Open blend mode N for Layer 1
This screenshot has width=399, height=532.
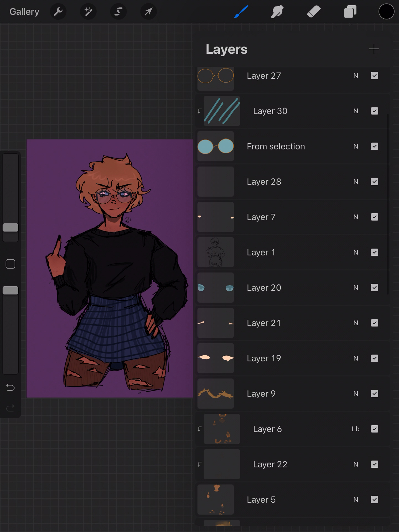[356, 252]
